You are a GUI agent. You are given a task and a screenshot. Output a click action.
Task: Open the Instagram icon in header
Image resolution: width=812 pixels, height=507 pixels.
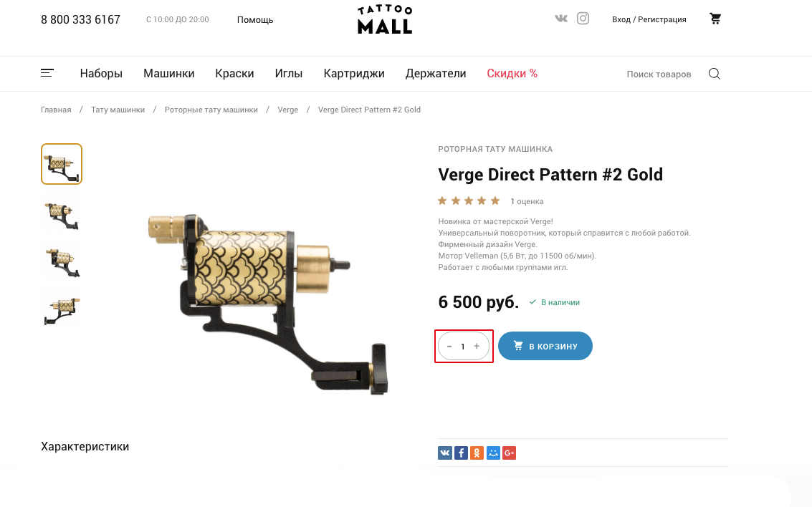tap(583, 19)
